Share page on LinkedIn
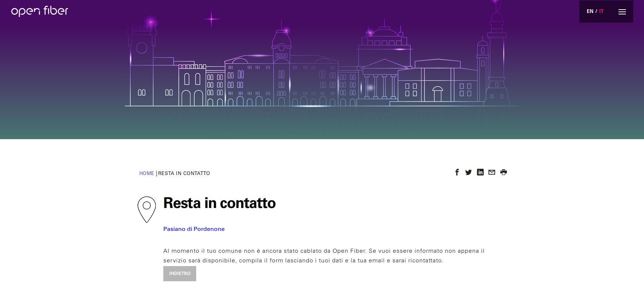This screenshot has width=644, height=292. pos(480,172)
